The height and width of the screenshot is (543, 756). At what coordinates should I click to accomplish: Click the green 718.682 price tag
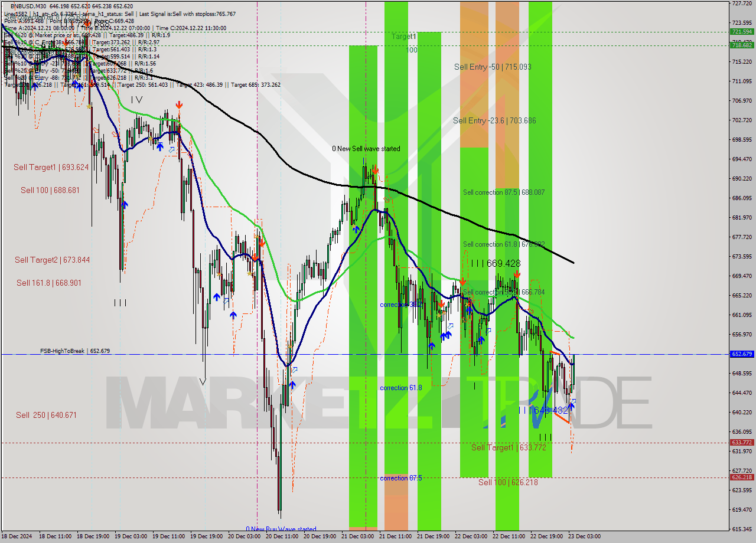742,45
